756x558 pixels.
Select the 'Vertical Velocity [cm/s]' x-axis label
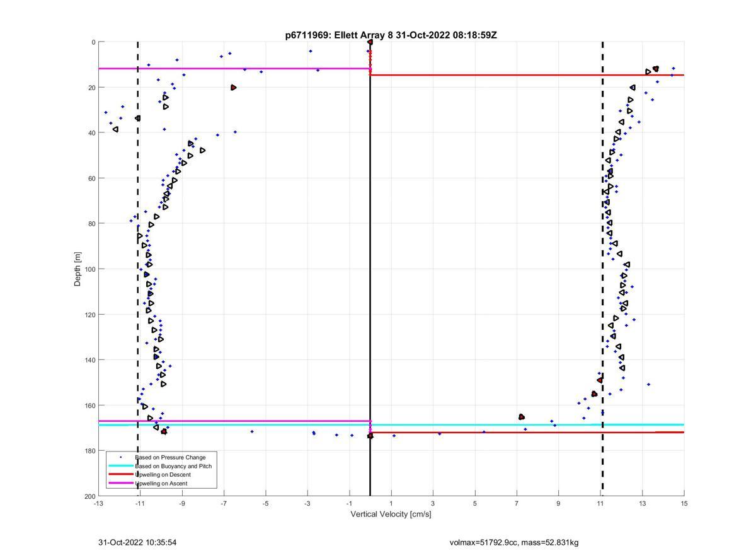click(391, 514)
